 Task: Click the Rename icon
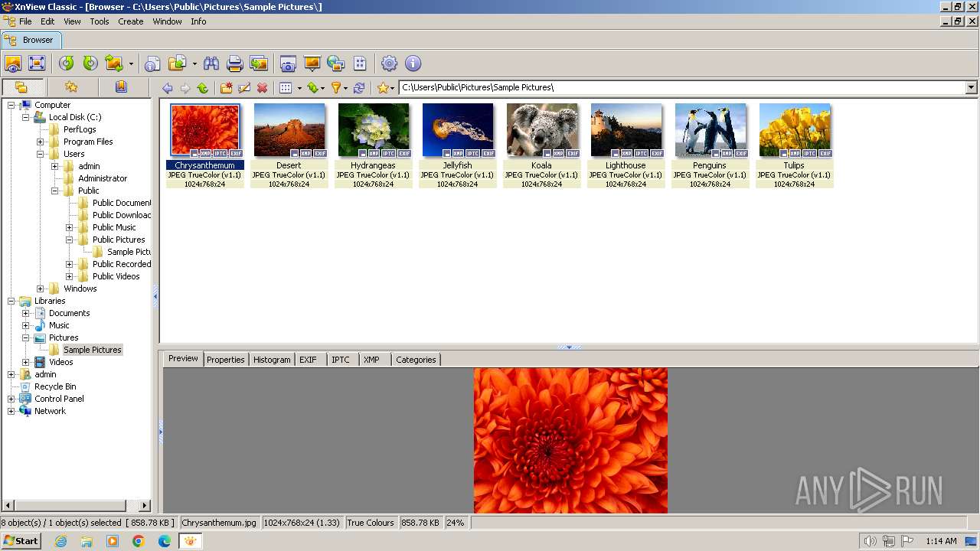click(x=244, y=88)
